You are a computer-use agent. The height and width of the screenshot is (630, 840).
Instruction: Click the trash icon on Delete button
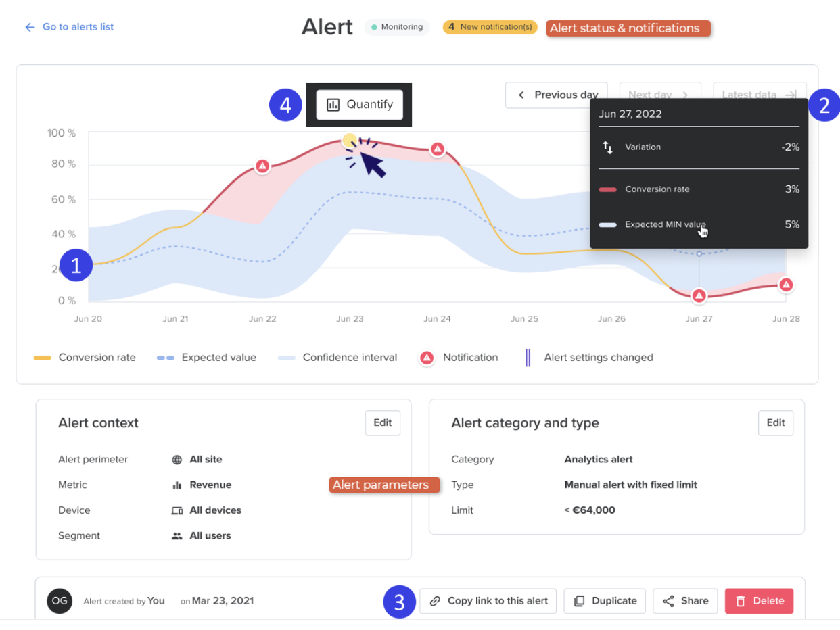pyautogui.click(x=741, y=601)
